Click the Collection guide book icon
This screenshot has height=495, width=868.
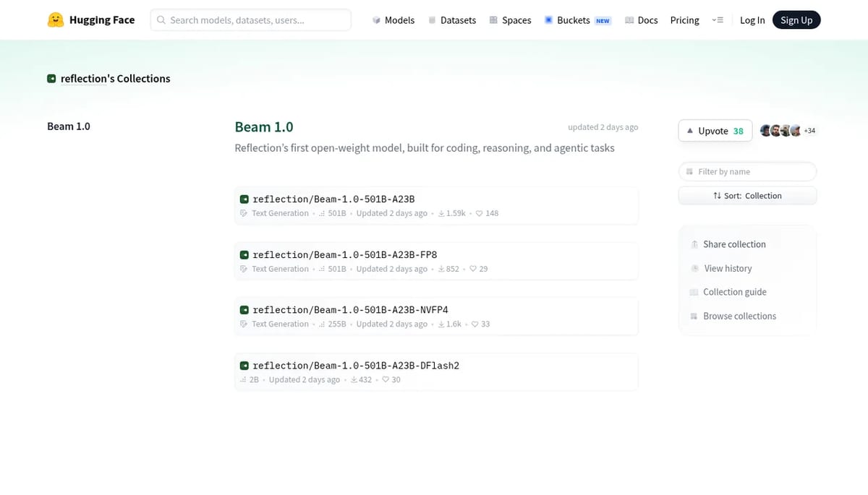pyautogui.click(x=694, y=292)
